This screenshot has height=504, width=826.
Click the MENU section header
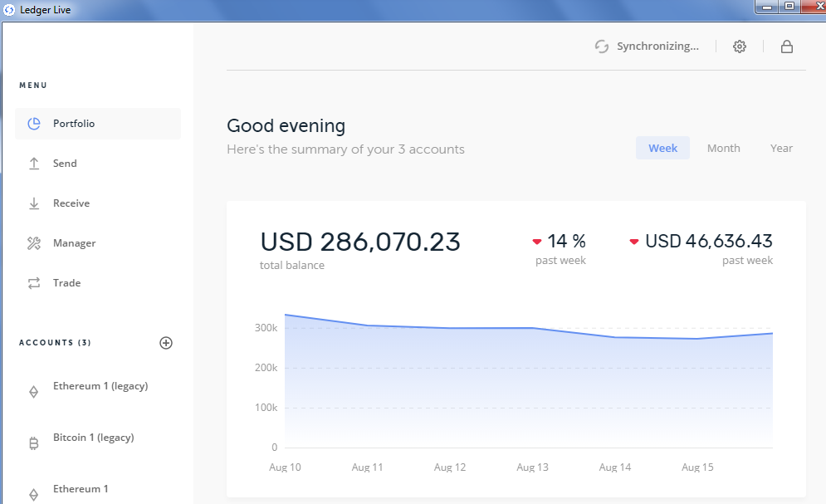[33, 86]
